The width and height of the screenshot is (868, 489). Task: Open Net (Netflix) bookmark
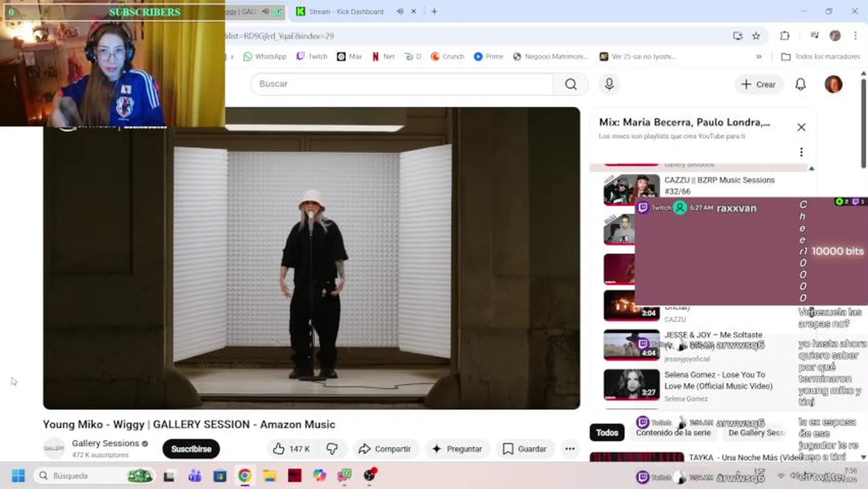tap(383, 56)
